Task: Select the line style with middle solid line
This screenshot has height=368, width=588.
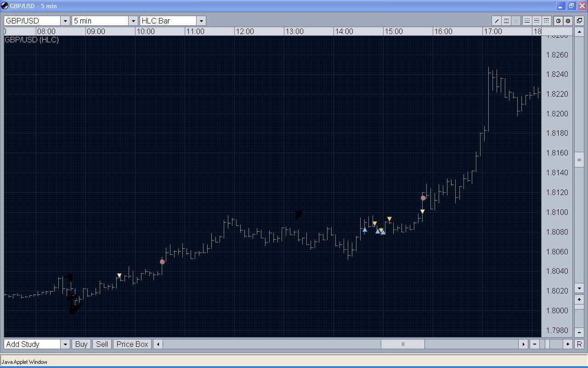Action: [537, 21]
